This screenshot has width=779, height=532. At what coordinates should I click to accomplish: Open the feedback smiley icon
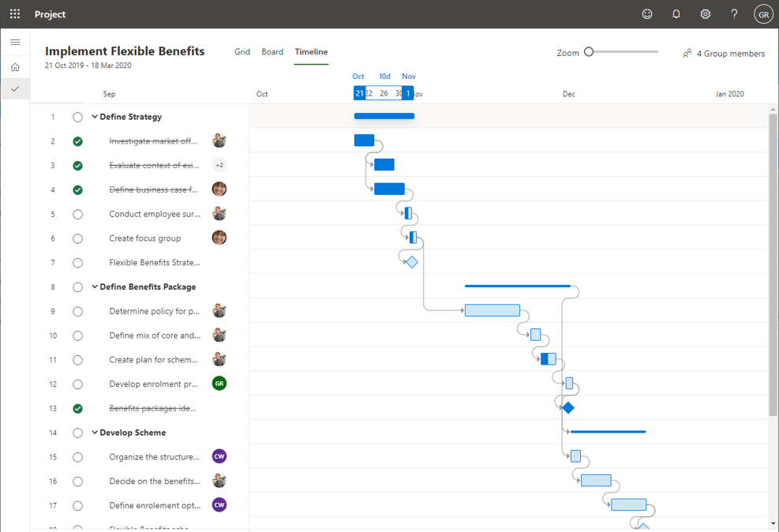(647, 14)
